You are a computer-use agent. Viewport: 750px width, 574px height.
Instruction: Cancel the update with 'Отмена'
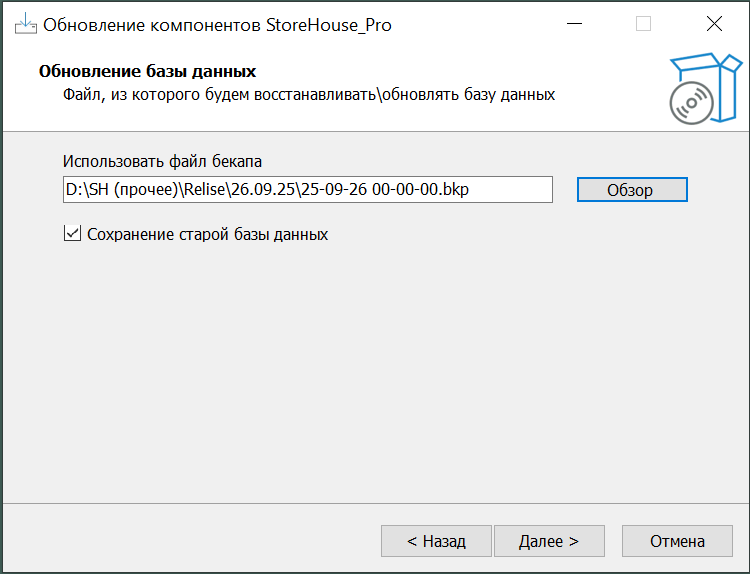(x=677, y=541)
